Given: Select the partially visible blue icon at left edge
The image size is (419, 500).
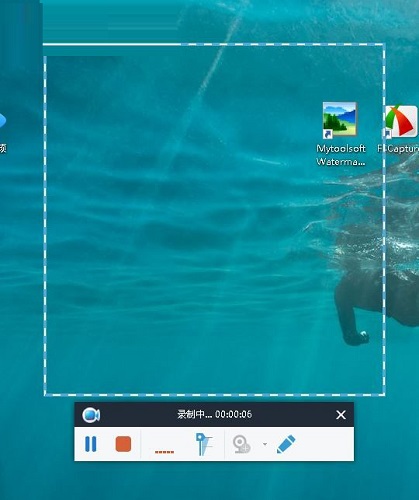Looking at the screenshot, I should pyautogui.click(x=3, y=121).
